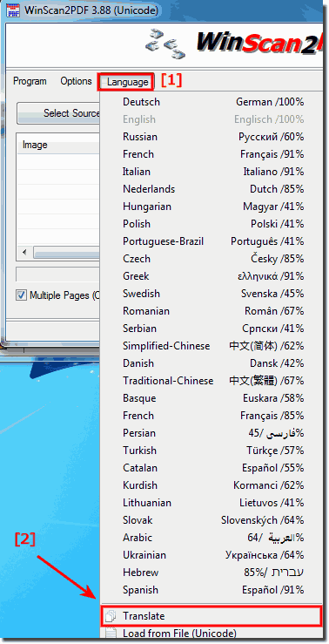Select Hebrew language
This screenshot has height=644, width=329.
(x=211, y=573)
